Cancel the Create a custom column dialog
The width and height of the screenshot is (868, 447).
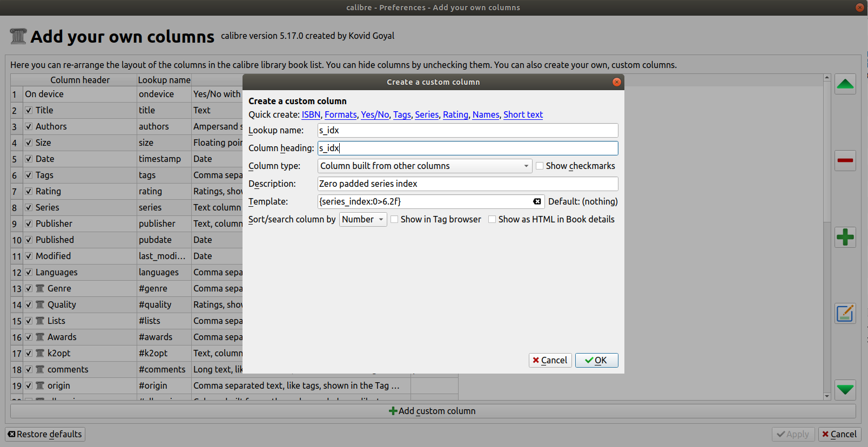(x=550, y=360)
